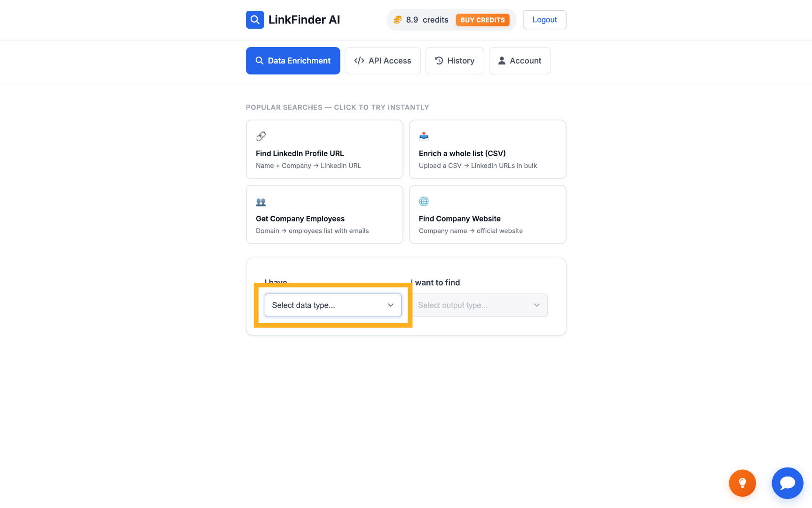Click the search icon in Data Enrichment tab
The width and height of the screenshot is (812, 508).
(260, 61)
